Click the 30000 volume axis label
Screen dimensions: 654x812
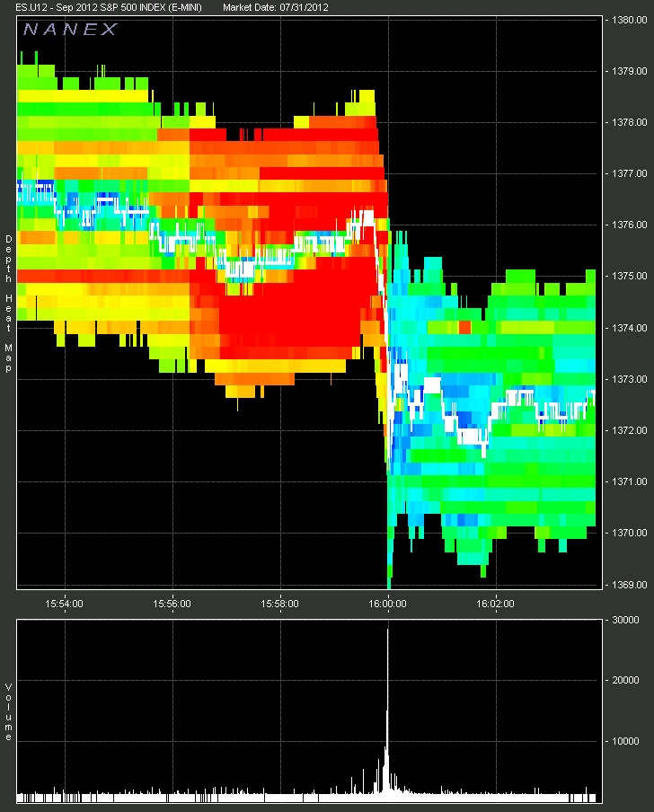point(625,621)
